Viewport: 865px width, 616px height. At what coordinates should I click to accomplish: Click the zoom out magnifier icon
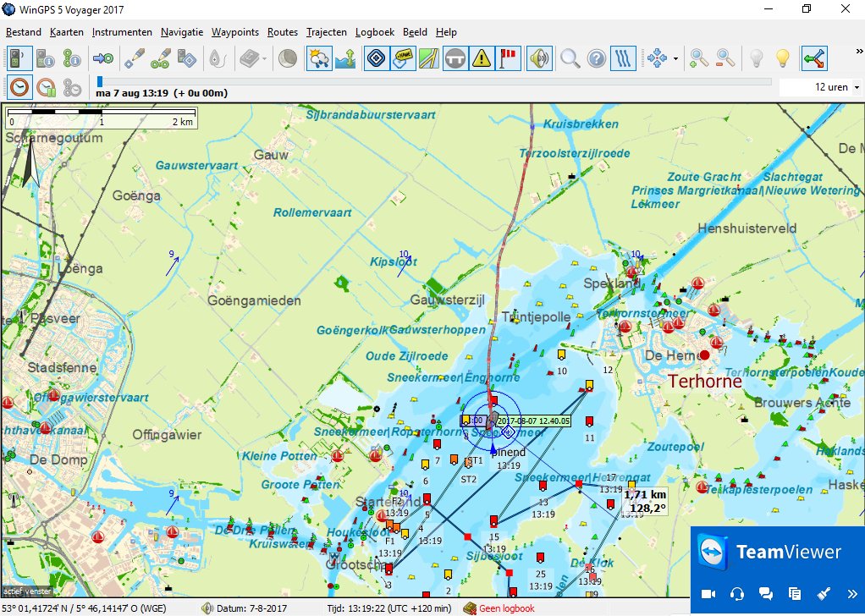725,58
